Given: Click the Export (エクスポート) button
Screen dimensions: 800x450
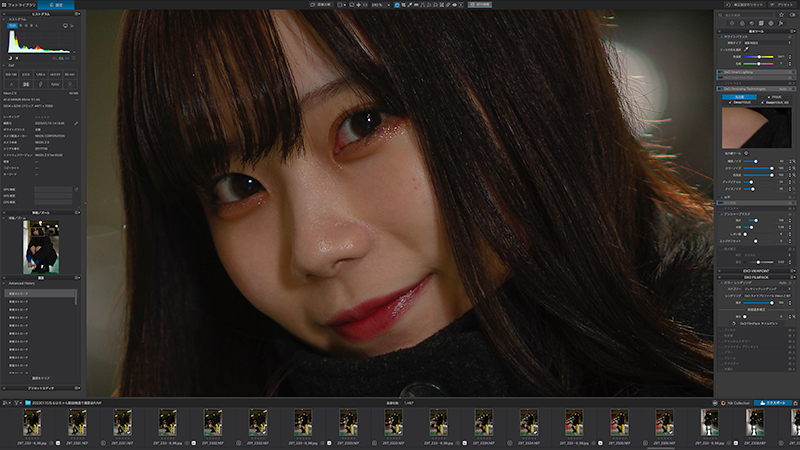Looking at the screenshot, I should [x=773, y=403].
